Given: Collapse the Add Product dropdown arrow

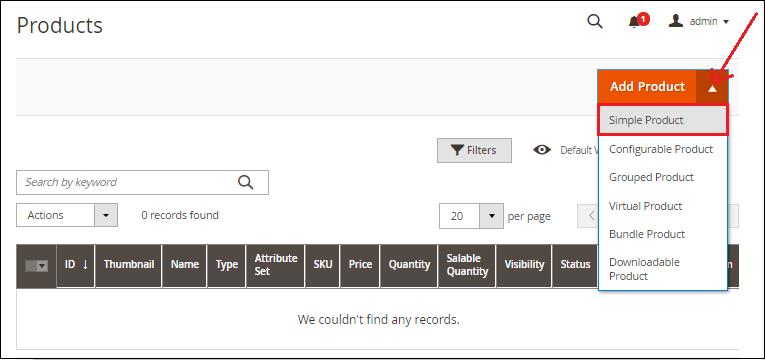Looking at the screenshot, I should [712, 87].
